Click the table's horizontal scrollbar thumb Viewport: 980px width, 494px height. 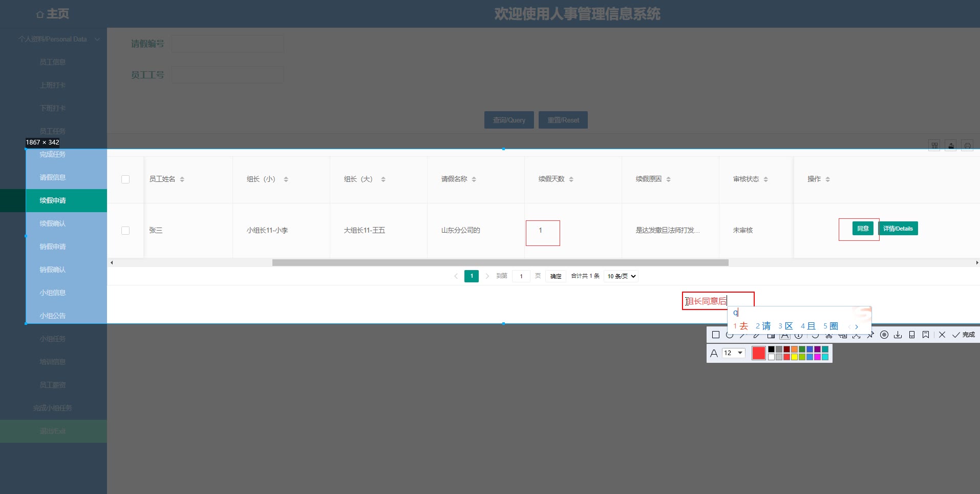[500, 263]
